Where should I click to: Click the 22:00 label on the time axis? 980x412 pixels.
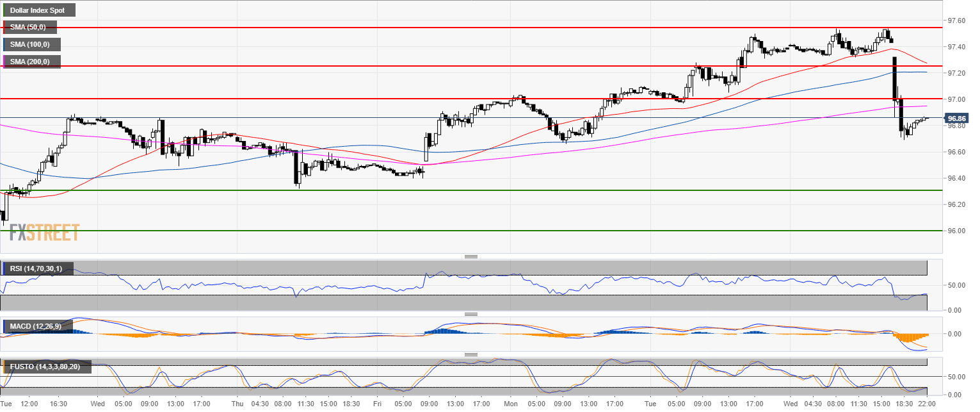927,404
